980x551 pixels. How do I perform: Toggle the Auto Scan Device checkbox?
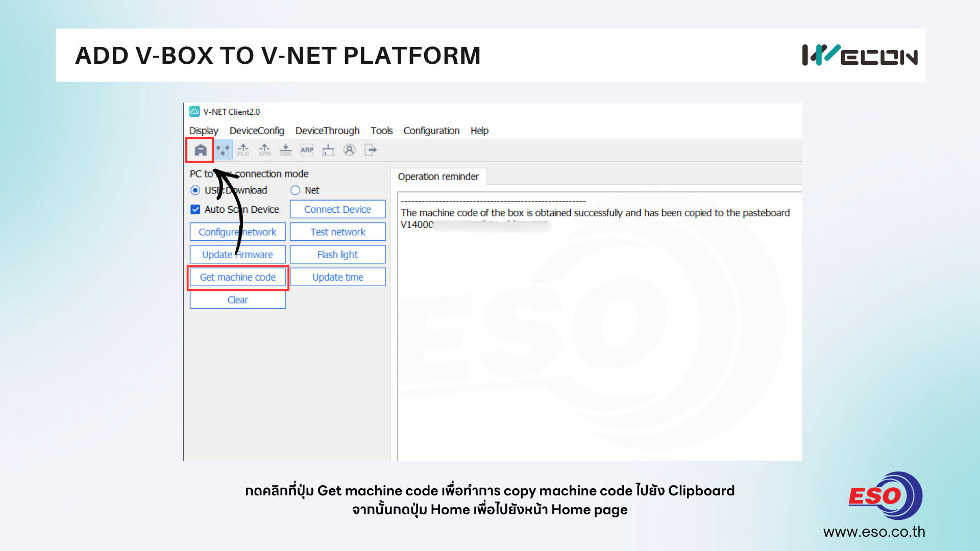(x=195, y=210)
